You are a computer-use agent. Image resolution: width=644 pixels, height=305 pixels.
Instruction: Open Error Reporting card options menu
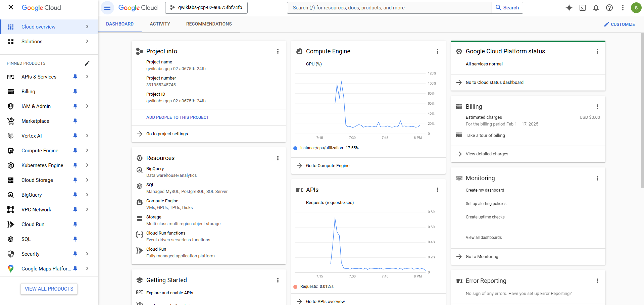pos(597,281)
